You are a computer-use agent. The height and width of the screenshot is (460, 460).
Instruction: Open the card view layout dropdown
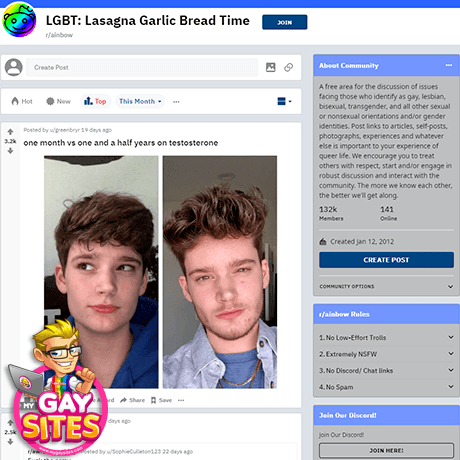tap(284, 101)
